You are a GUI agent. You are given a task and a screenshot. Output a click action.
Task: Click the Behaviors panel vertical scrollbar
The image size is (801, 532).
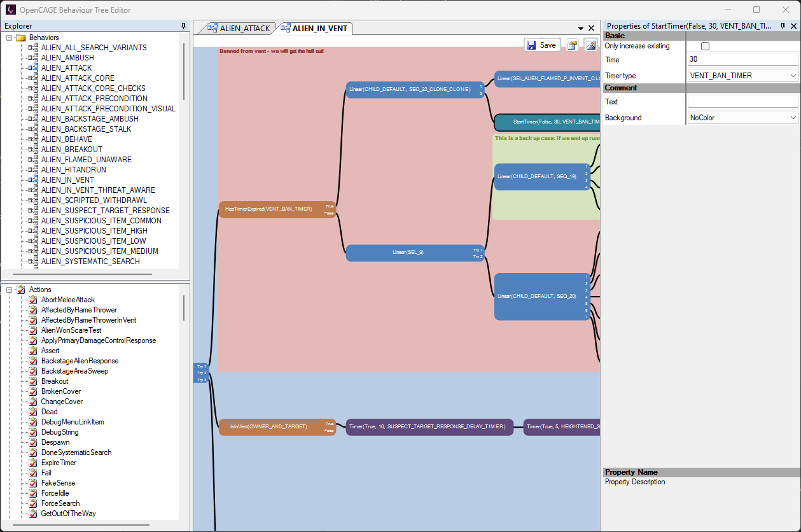pyautogui.click(x=184, y=71)
